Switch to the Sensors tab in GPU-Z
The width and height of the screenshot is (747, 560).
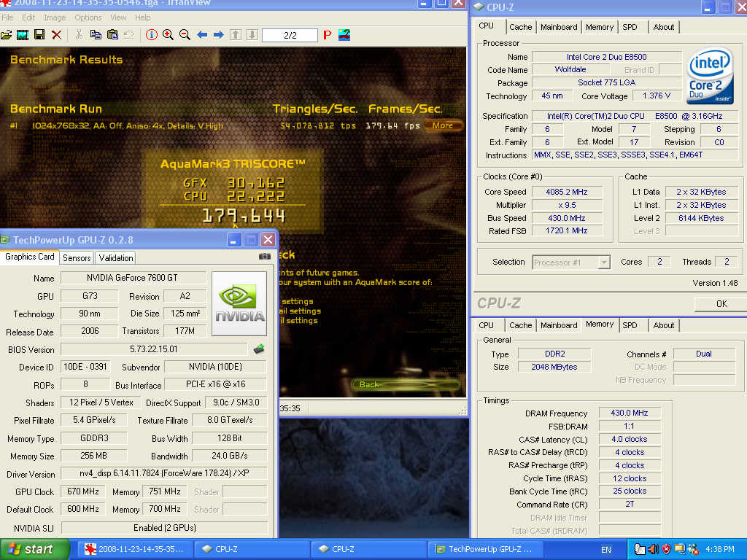(x=76, y=257)
